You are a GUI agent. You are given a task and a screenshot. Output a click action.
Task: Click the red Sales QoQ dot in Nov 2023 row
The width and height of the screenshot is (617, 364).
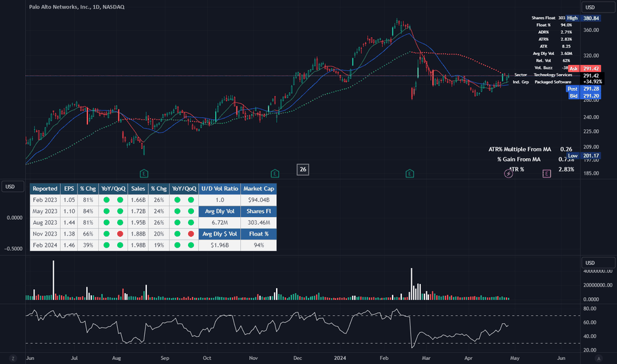pos(191,234)
